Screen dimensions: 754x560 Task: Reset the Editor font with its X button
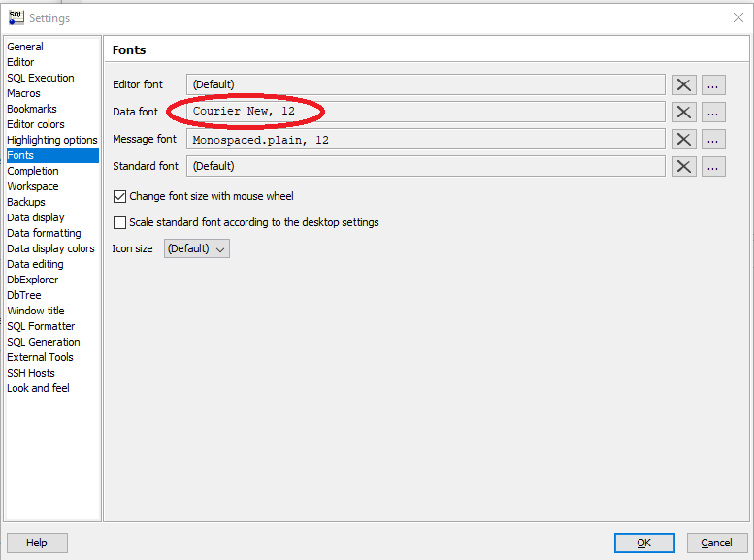[684, 85]
